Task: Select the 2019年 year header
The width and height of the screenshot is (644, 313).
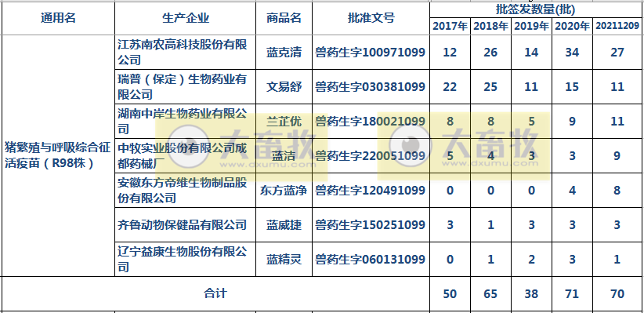Action: (x=531, y=27)
